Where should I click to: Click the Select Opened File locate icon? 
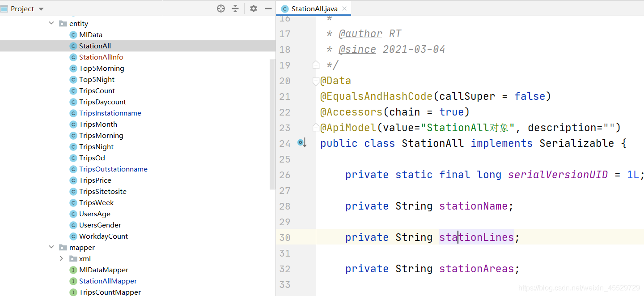click(x=221, y=9)
